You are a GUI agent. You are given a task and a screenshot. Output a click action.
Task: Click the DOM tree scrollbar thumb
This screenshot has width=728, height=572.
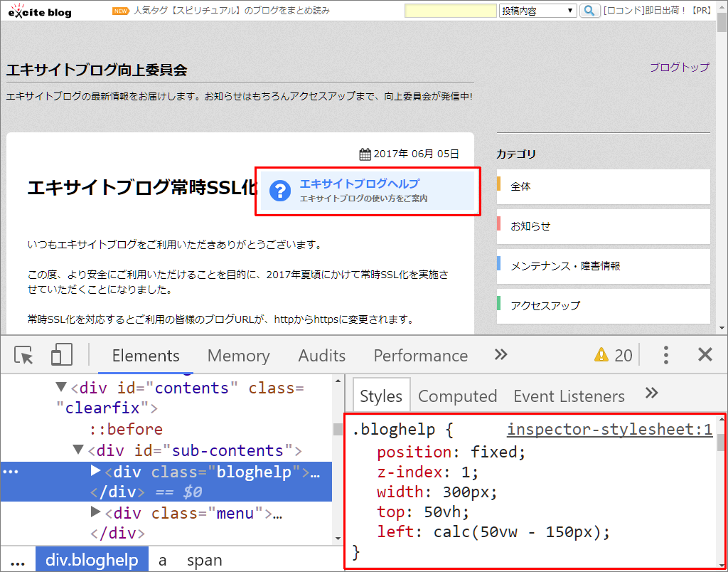338,429
